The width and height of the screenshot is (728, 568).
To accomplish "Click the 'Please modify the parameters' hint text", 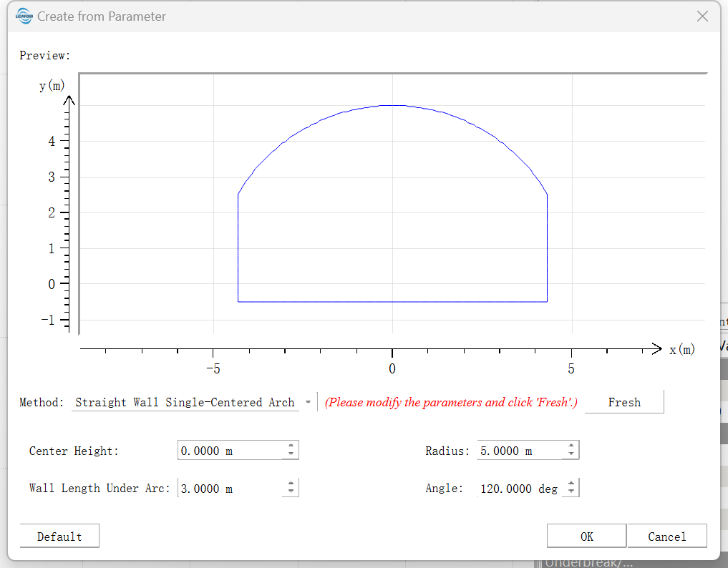I will 451,402.
